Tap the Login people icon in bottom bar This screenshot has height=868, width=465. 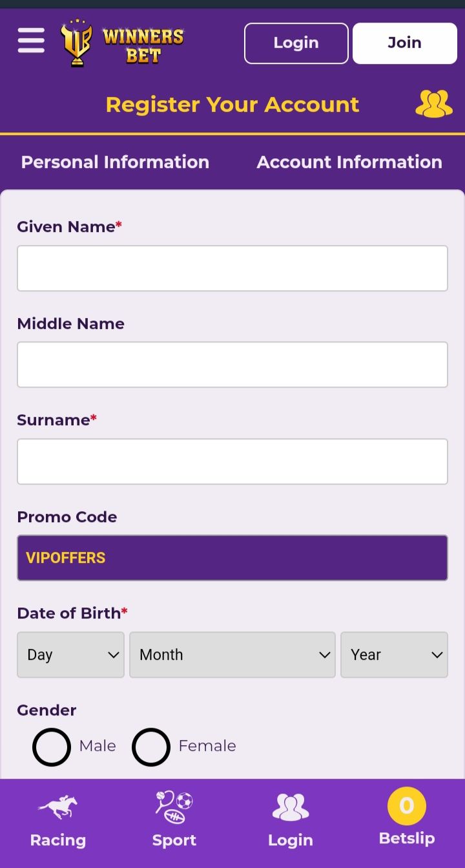[x=291, y=807]
